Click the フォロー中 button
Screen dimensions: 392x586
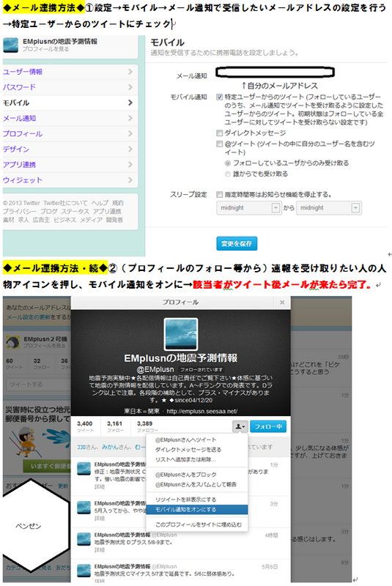tap(268, 426)
